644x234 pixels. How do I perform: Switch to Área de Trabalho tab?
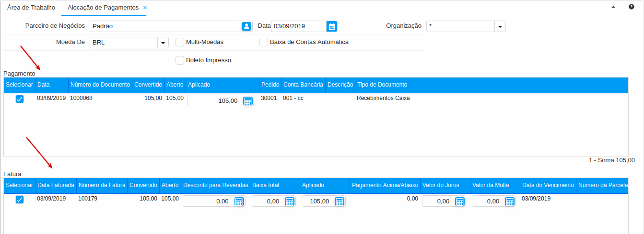pyautogui.click(x=31, y=8)
